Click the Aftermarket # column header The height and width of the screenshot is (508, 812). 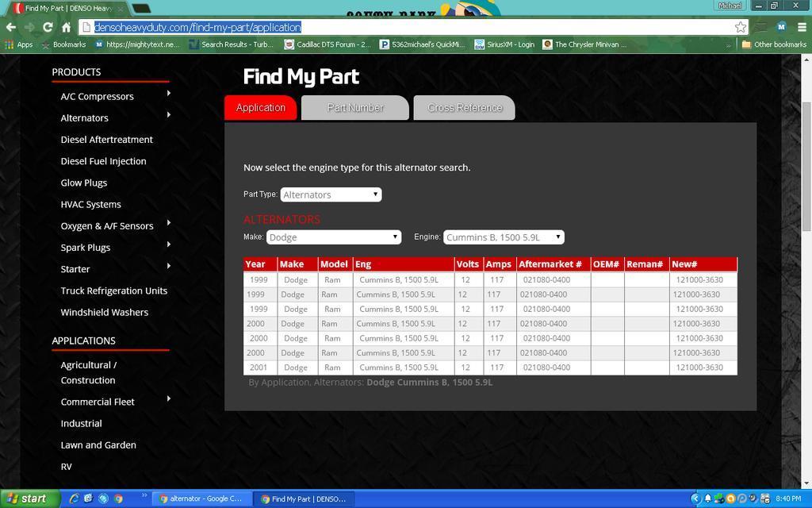(553, 264)
